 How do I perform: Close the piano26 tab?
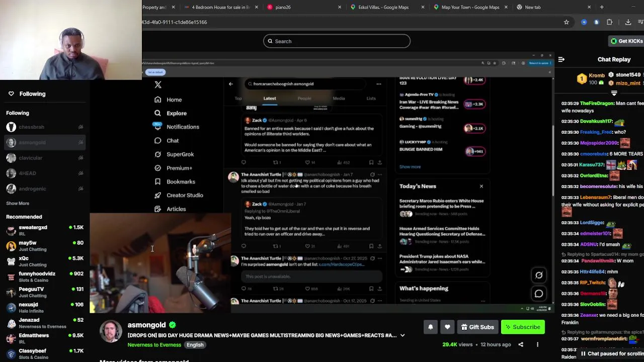340,7
